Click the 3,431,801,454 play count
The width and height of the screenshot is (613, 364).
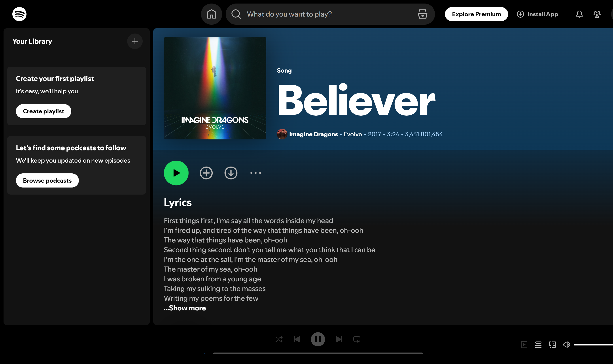click(424, 134)
